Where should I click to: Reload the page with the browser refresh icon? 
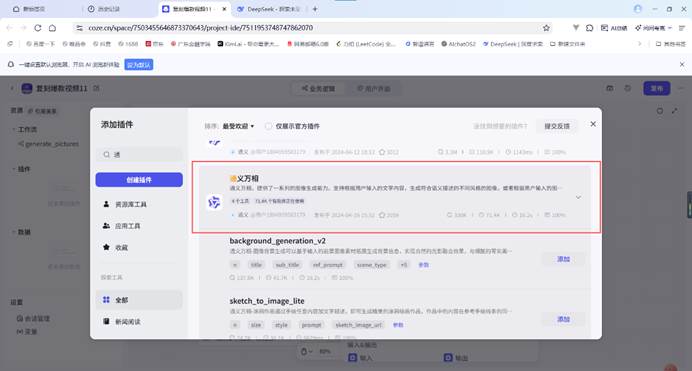(x=38, y=28)
